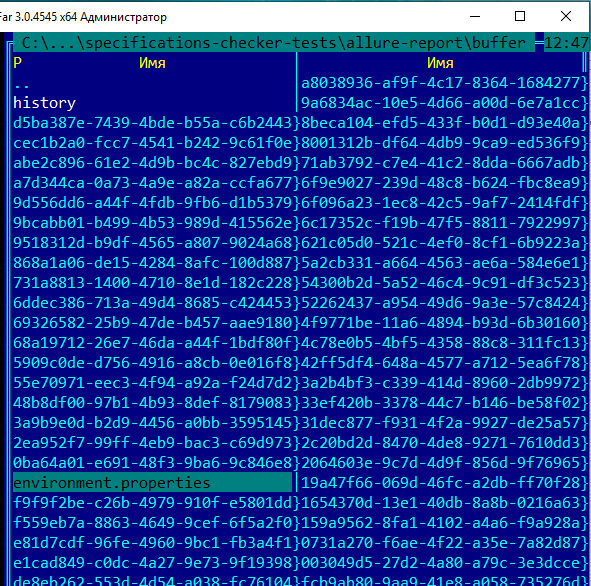Select file 9bcabb01-b499-4b53-989d-415562e
591x586 pixels.
(x=152, y=223)
